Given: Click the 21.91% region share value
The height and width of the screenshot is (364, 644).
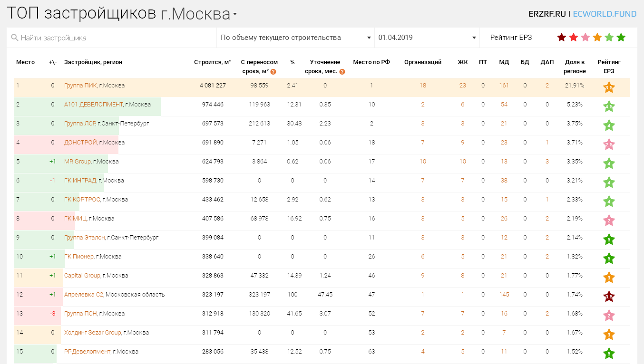Looking at the screenshot, I should tap(574, 86).
